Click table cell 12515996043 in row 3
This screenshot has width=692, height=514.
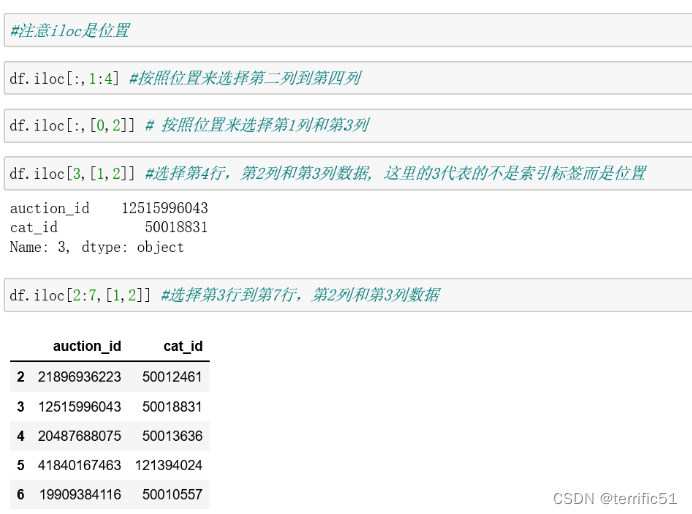coord(79,406)
